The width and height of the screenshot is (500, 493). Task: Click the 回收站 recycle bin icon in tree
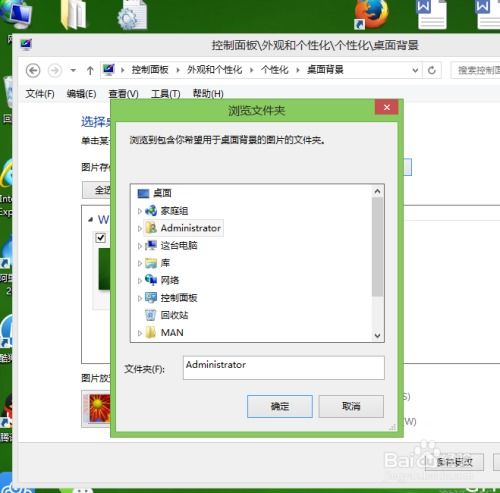point(151,315)
